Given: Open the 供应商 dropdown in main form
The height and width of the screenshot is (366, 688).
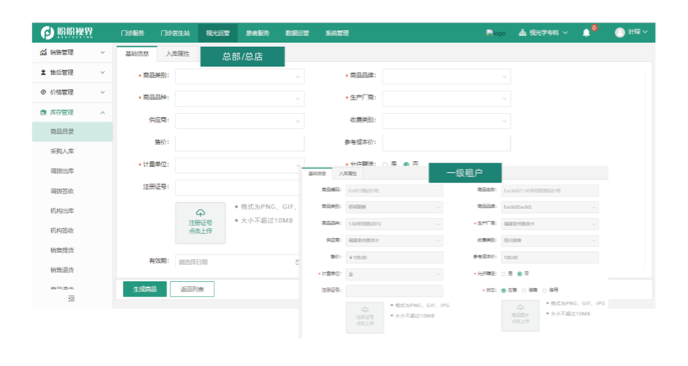Looking at the screenshot, I should (x=240, y=121).
